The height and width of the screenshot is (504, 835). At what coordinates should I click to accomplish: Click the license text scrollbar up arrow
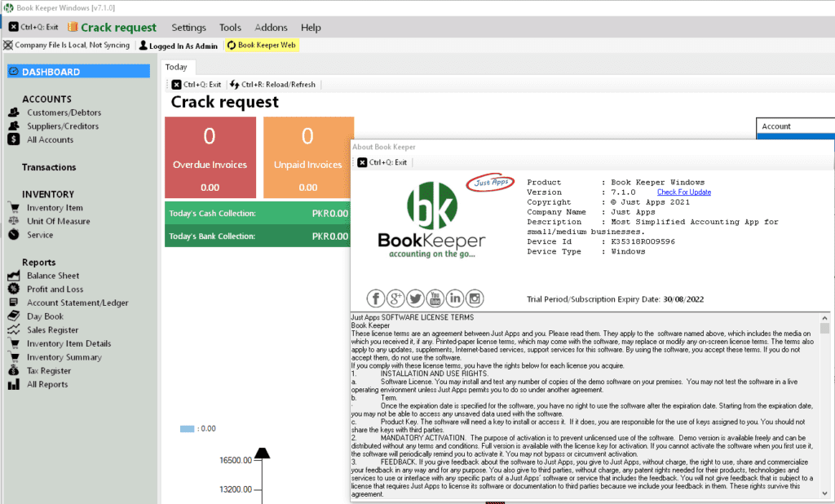click(x=824, y=317)
